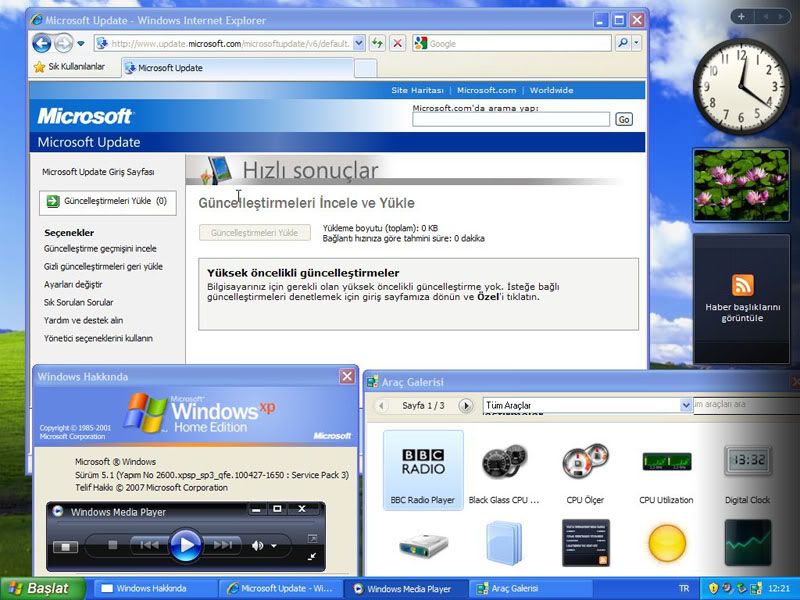This screenshot has height=600, width=800.
Task: Select the blue stacked pages gadget
Action: [x=504, y=543]
